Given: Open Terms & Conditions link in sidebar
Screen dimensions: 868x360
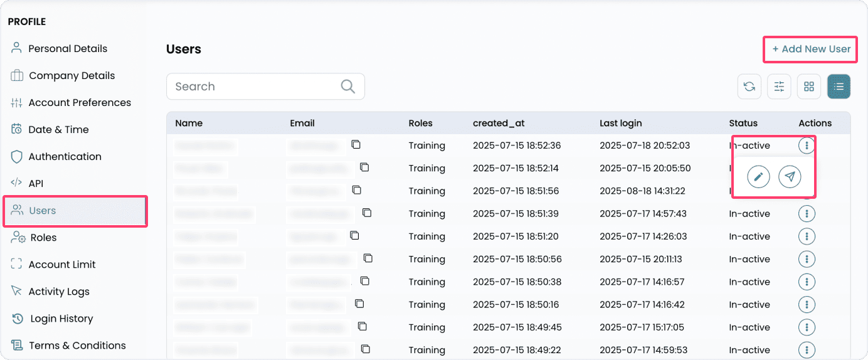Looking at the screenshot, I should tap(77, 346).
